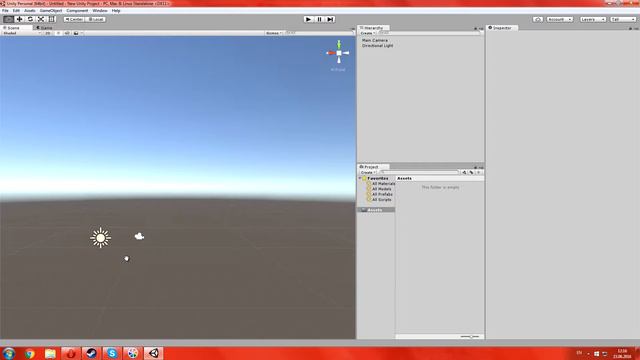Toggle the Center pivot mode button

74,19
